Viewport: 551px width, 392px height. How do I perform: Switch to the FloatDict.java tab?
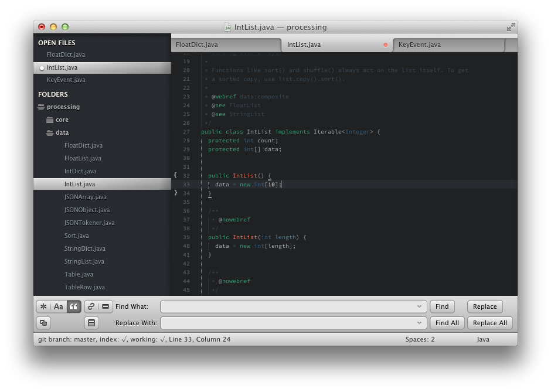tap(225, 45)
